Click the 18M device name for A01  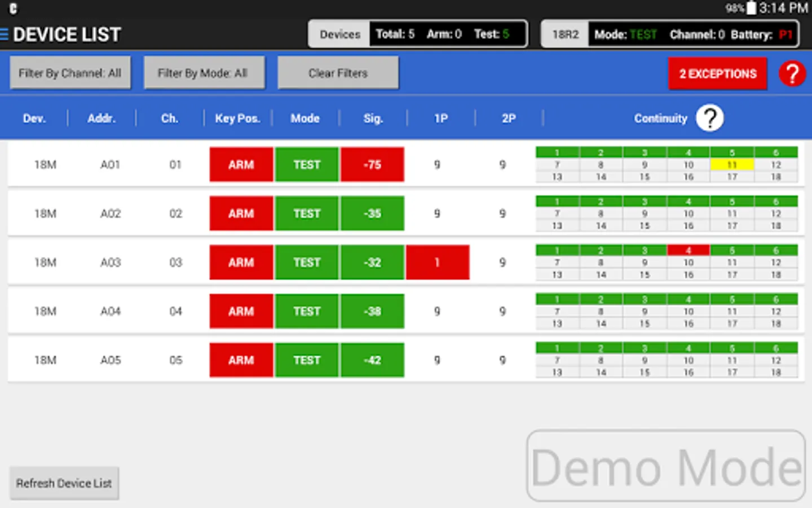[45, 165]
